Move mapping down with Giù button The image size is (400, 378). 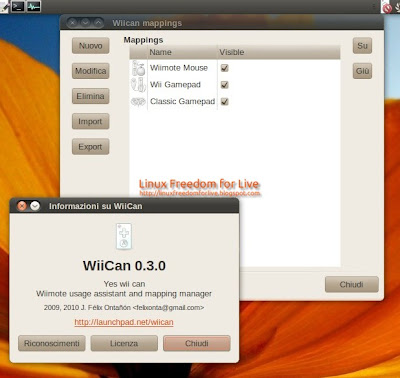pos(362,71)
